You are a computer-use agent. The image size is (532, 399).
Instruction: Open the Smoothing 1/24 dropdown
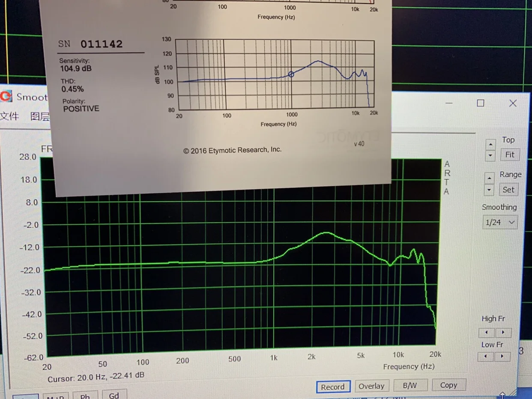pyautogui.click(x=500, y=222)
